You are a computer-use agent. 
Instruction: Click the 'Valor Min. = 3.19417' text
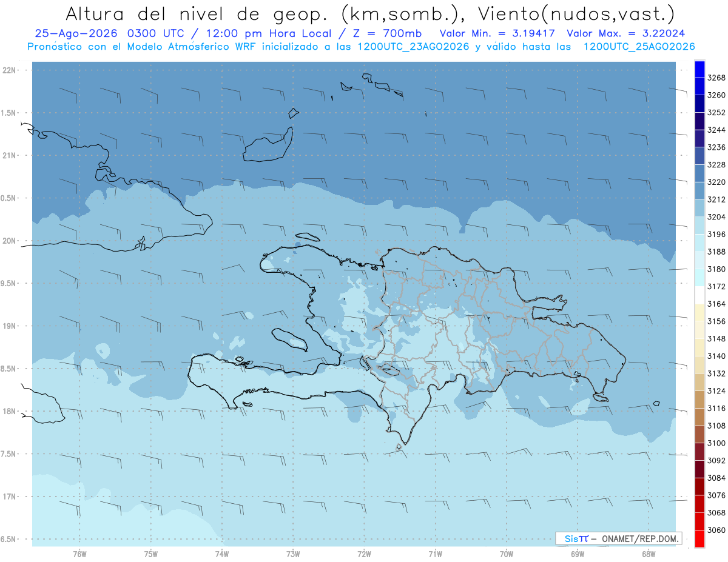[497, 34]
